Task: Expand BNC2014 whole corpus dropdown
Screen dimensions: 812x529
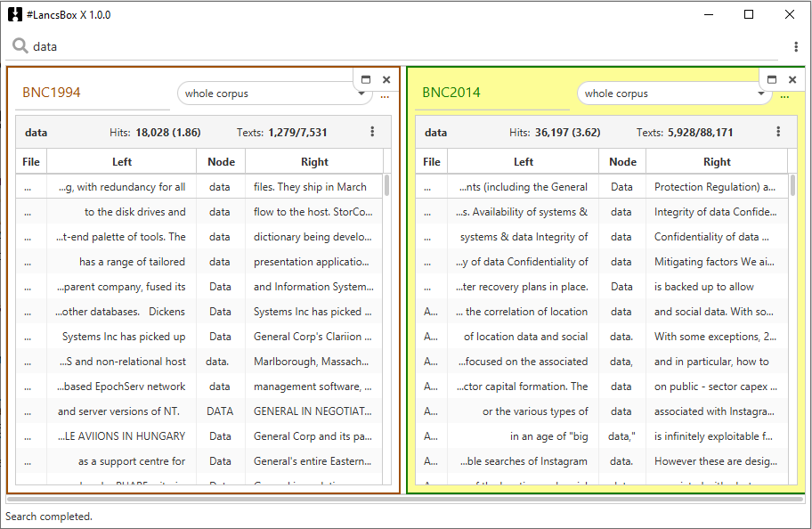Action: 761,94
